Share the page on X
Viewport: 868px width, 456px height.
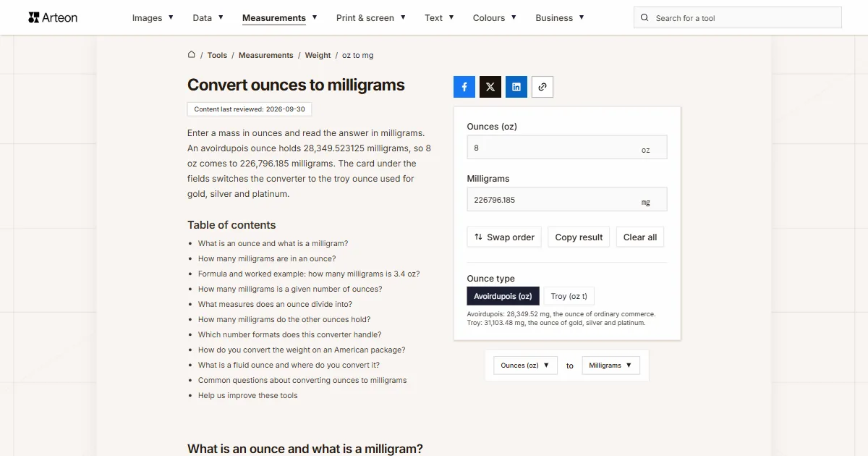point(490,87)
